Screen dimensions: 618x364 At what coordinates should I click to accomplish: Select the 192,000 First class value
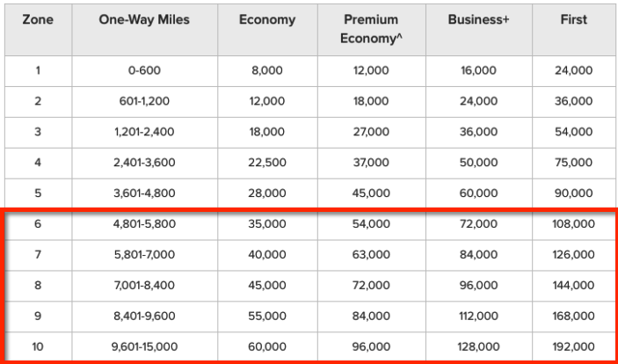pos(574,346)
